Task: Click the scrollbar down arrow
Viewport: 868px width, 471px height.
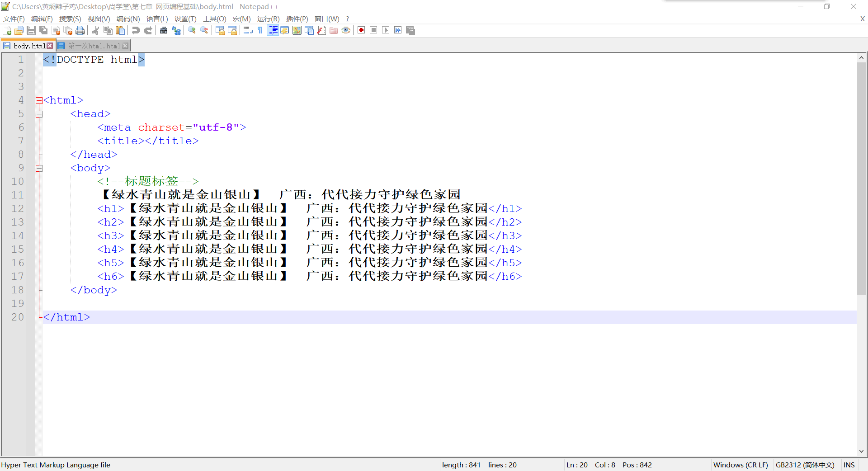Action: click(x=861, y=451)
